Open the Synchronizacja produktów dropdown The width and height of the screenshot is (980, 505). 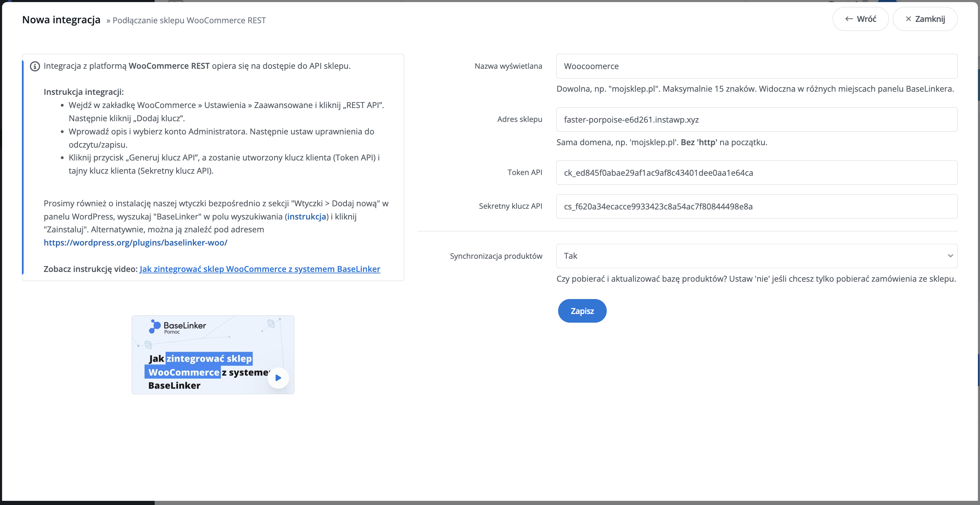click(757, 256)
